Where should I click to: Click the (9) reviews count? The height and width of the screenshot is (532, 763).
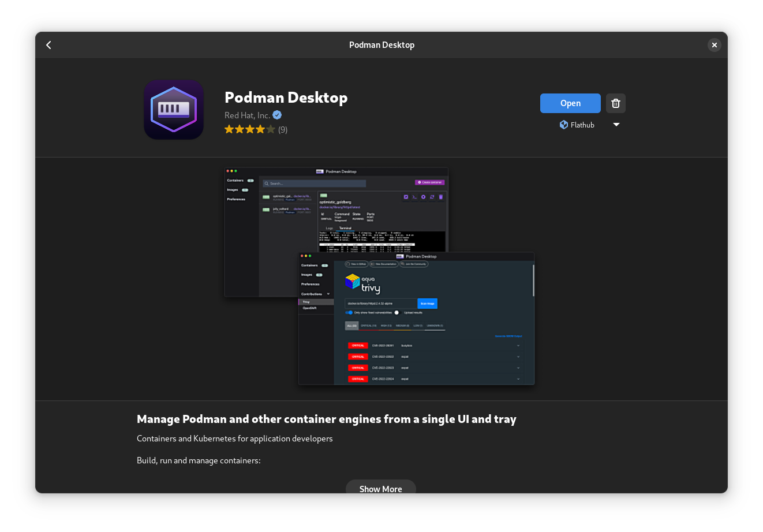click(x=283, y=130)
